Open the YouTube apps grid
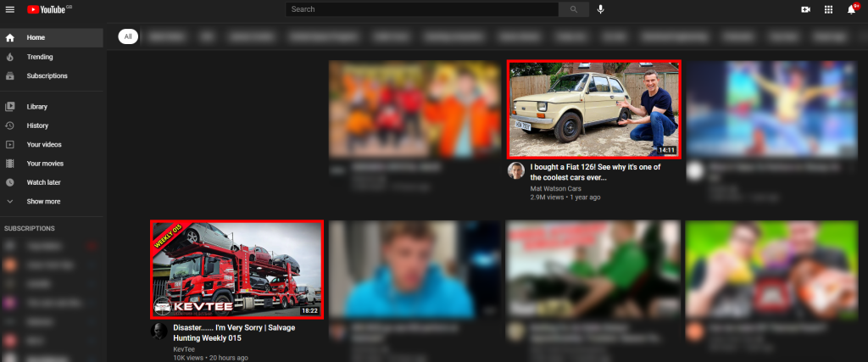Image resolution: width=868 pixels, height=362 pixels. tap(828, 9)
